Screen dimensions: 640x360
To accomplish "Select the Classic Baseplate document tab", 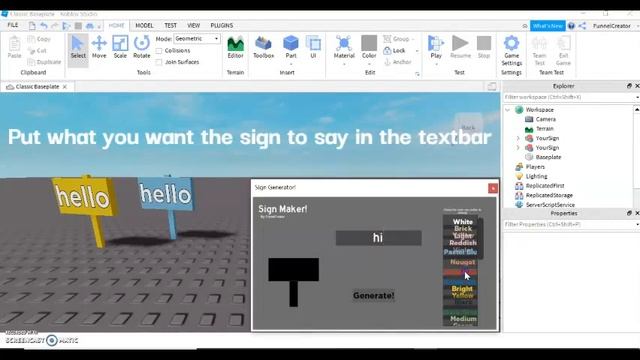I will pos(37,87).
